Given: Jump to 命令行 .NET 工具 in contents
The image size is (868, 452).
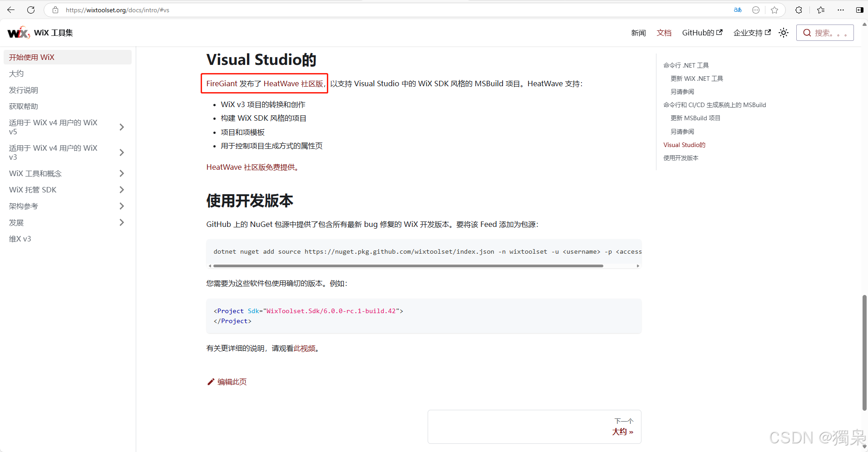Looking at the screenshot, I should coord(686,65).
